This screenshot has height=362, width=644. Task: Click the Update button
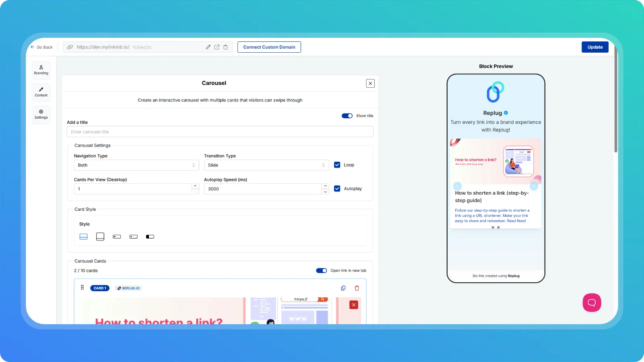pos(595,47)
